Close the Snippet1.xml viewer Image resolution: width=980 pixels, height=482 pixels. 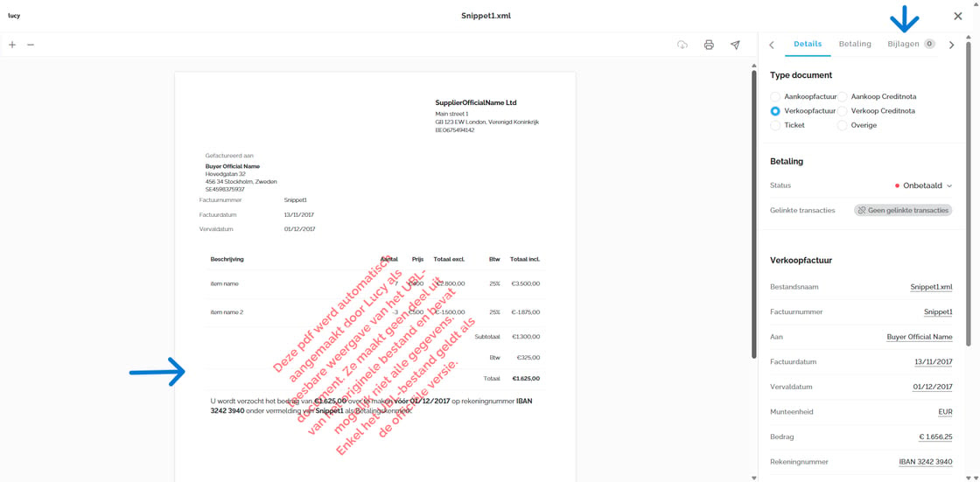[958, 17]
